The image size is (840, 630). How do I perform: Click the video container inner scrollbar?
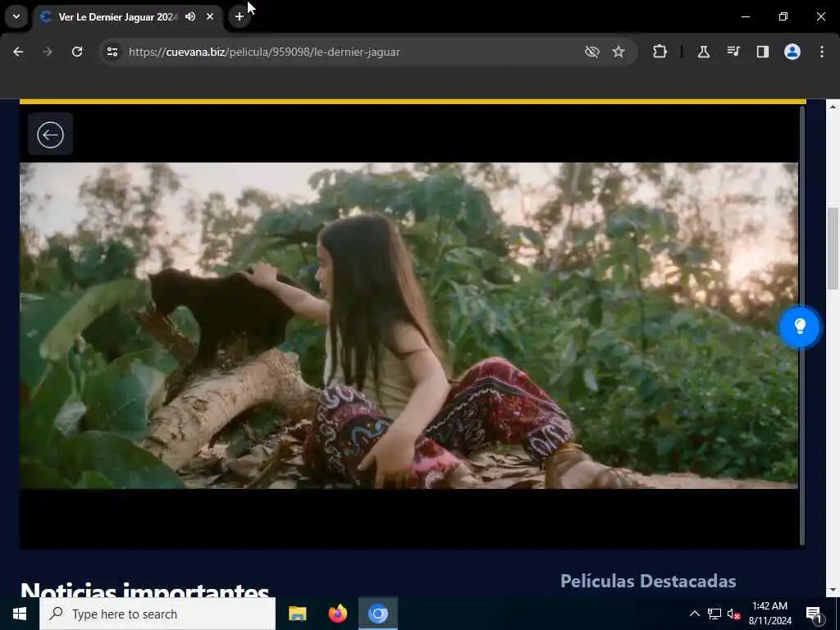[802, 326]
